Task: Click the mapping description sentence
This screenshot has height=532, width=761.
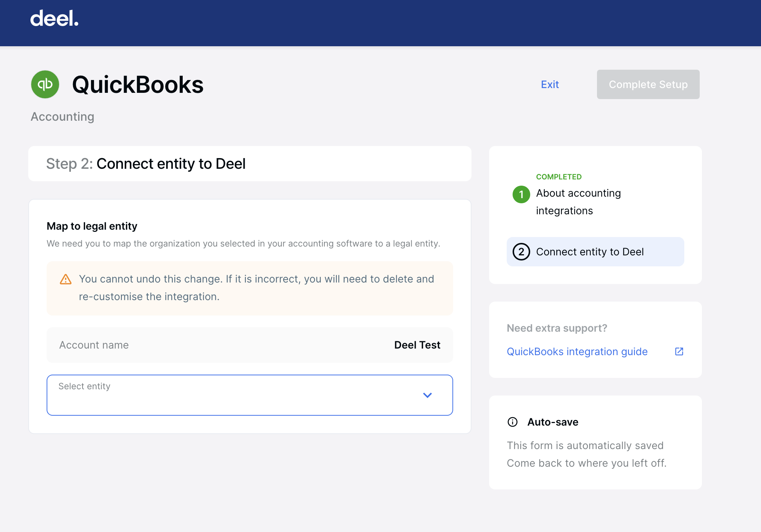Action: (244, 244)
